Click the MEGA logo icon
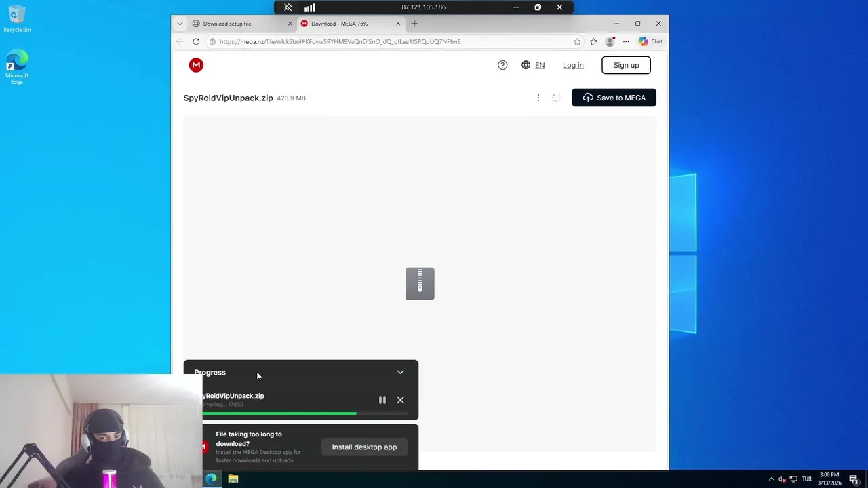This screenshot has width=868, height=488. click(196, 65)
